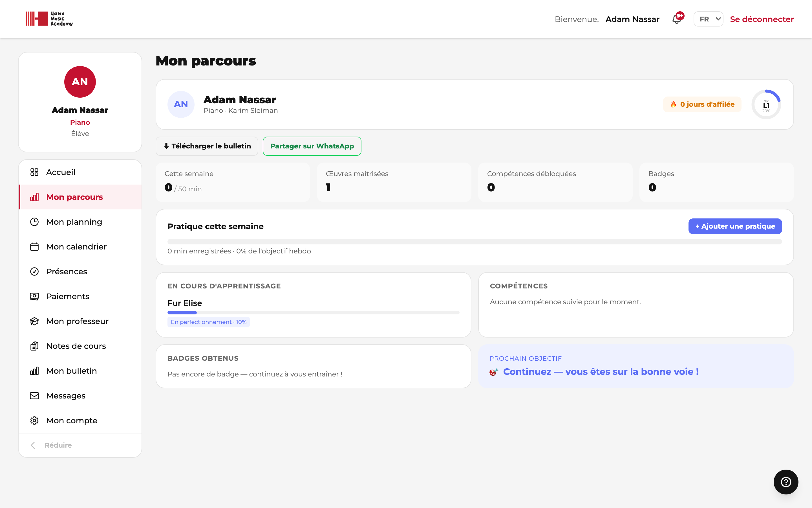The height and width of the screenshot is (508, 812).
Task: Click the Mon bulletin chart icon
Action: pos(34,371)
